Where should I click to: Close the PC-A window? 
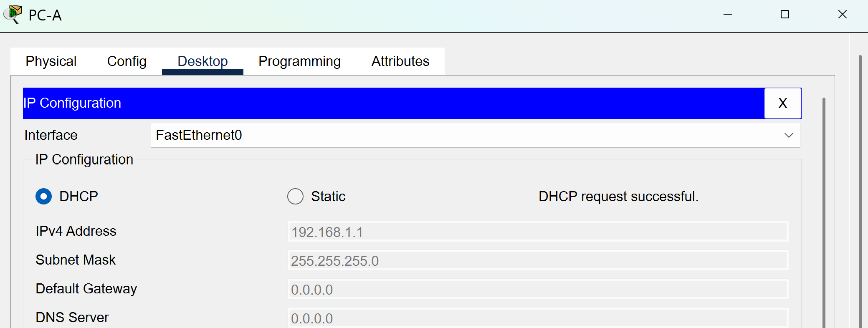[843, 15]
